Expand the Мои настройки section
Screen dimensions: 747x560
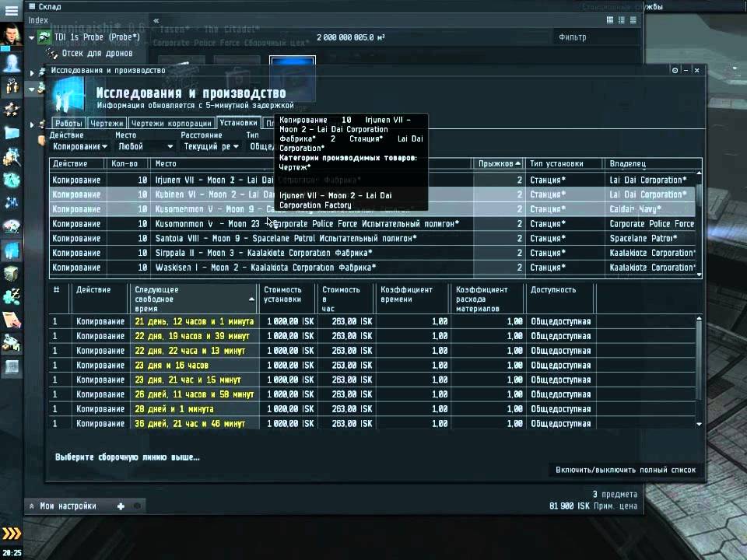(32, 506)
